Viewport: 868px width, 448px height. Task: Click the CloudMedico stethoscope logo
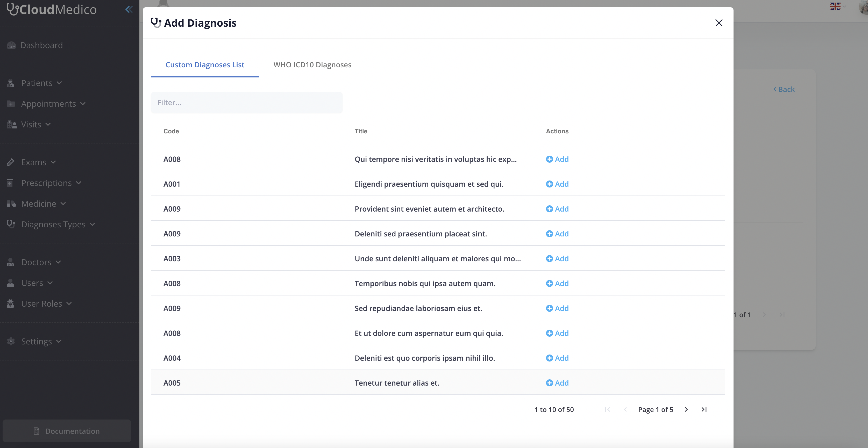pyautogui.click(x=13, y=9)
